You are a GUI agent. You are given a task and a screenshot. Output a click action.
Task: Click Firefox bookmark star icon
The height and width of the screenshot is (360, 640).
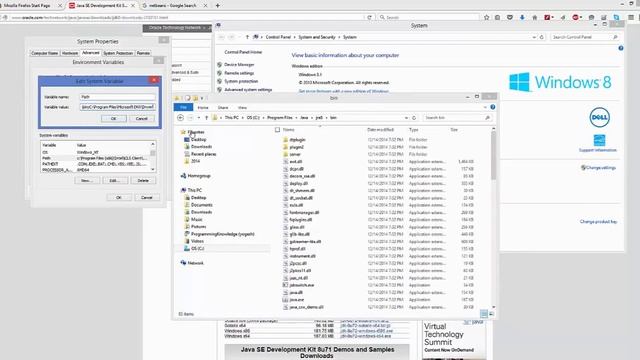click(487, 18)
